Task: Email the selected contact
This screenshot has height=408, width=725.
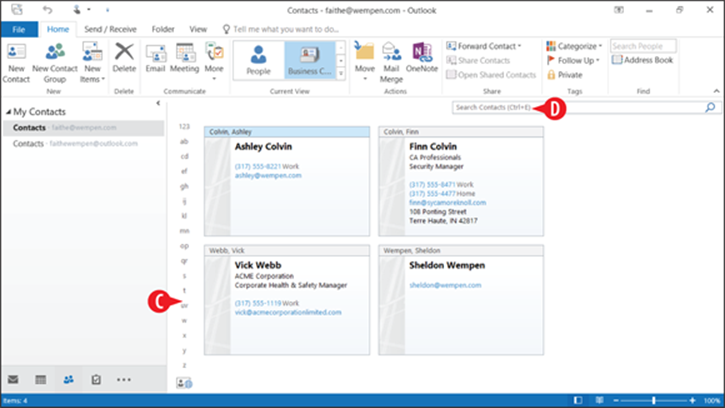Action: point(155,58)
